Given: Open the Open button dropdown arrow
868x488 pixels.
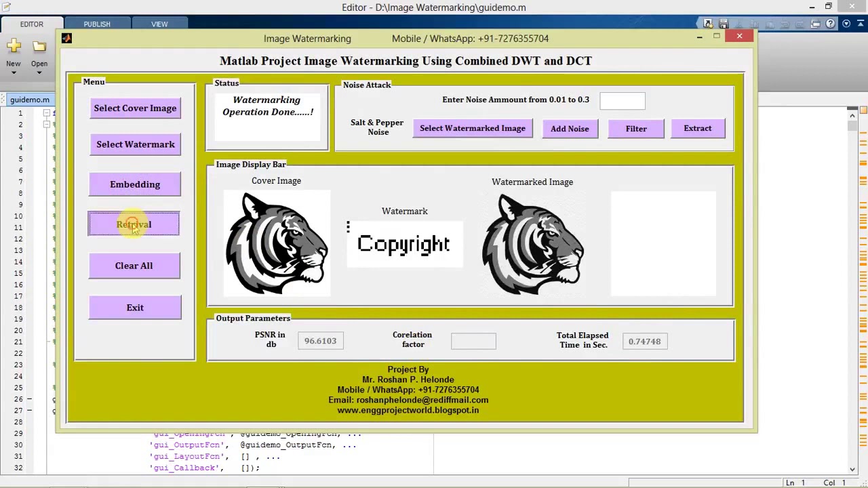Looking at the screenshot, I should [x=39, y=73].
